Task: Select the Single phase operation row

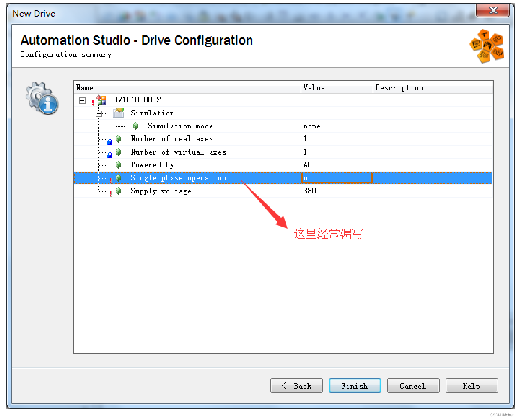Action: [x=283, y=178]
